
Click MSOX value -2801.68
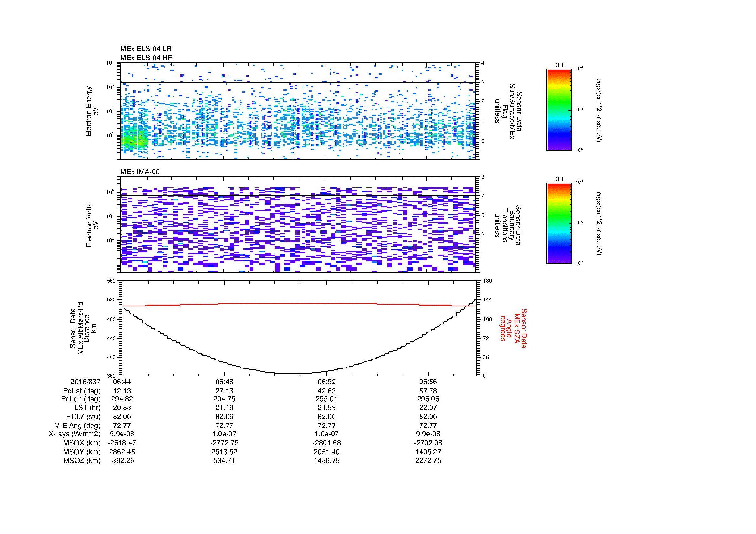click(x=326, y=443)
